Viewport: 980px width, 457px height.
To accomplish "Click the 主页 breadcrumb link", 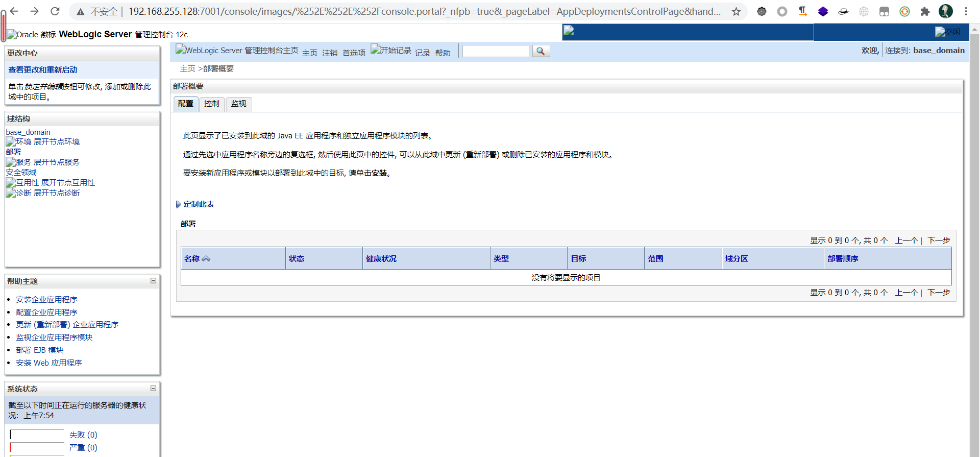I will [187, 69].
